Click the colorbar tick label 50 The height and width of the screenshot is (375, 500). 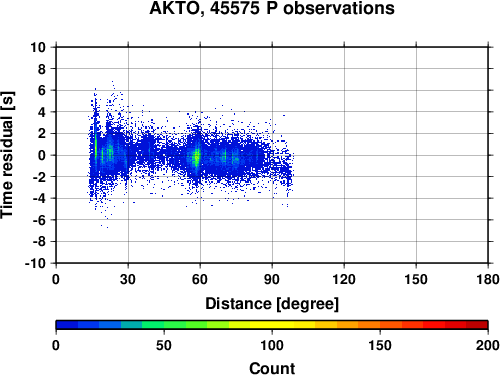point(164,345)
